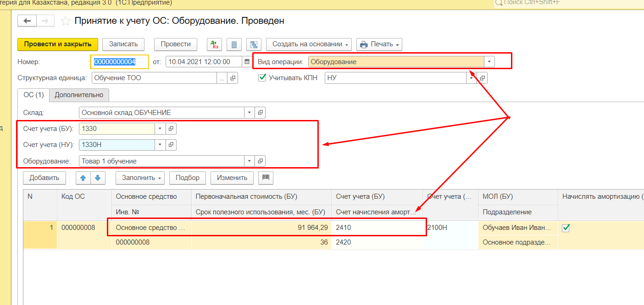Click the Номер input field
This screenshot has height=305, width=644.
coord(119,62)
